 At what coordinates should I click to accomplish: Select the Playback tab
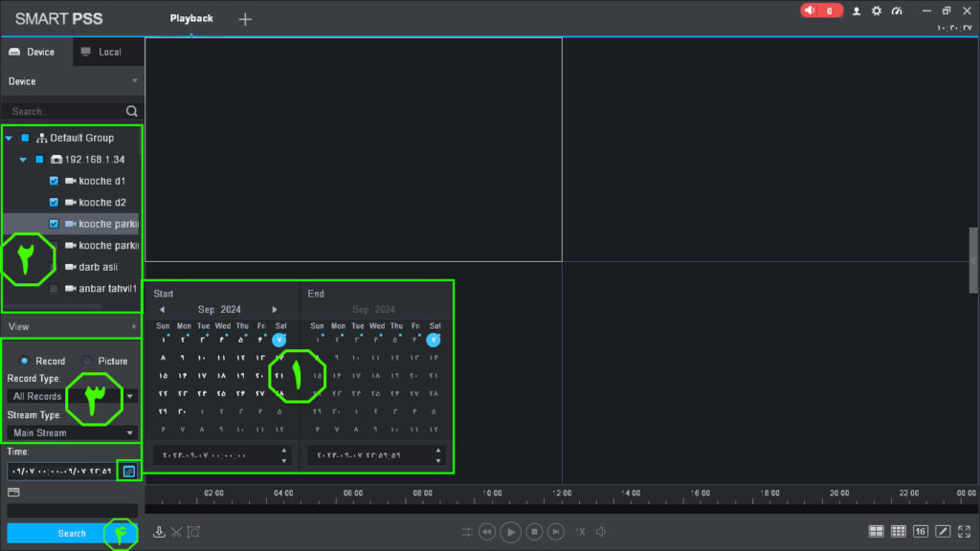point(191,19)
